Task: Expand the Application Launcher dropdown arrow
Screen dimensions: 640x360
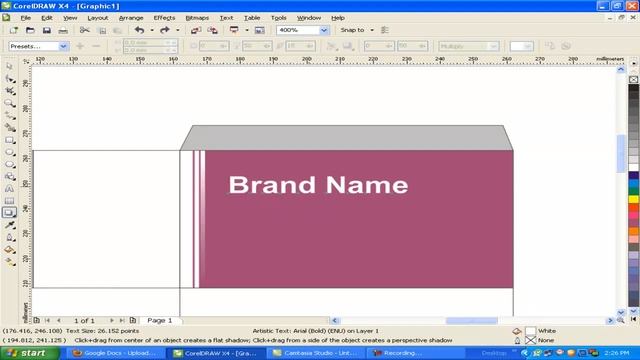Action: tap(247, 30)
